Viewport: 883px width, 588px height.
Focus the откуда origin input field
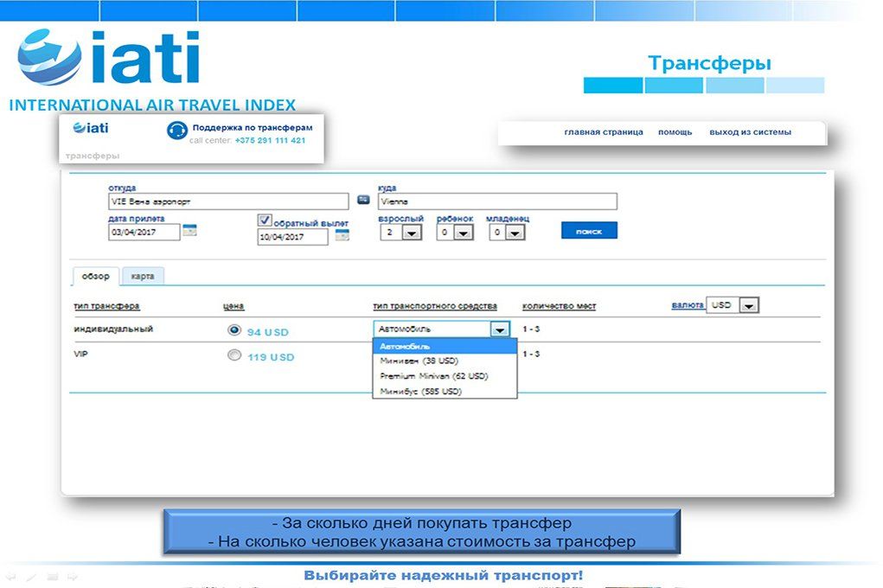[x=228, y=201]
